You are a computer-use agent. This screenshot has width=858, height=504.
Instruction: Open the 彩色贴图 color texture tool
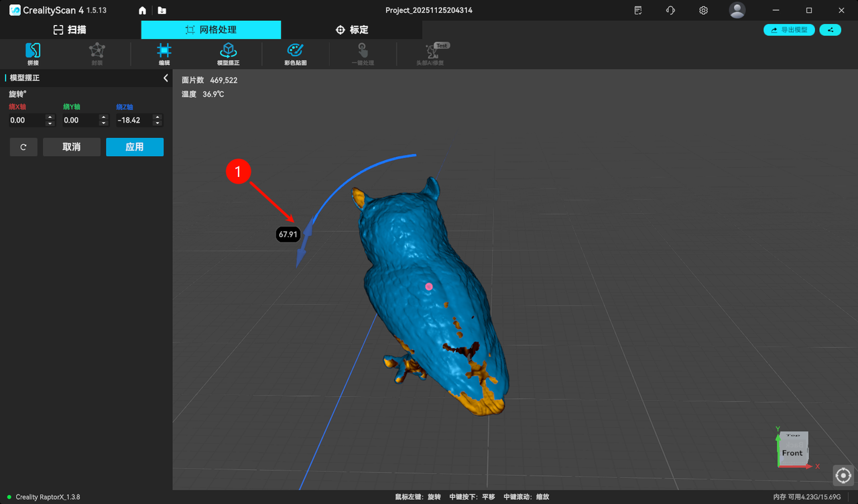coord(295,52)
